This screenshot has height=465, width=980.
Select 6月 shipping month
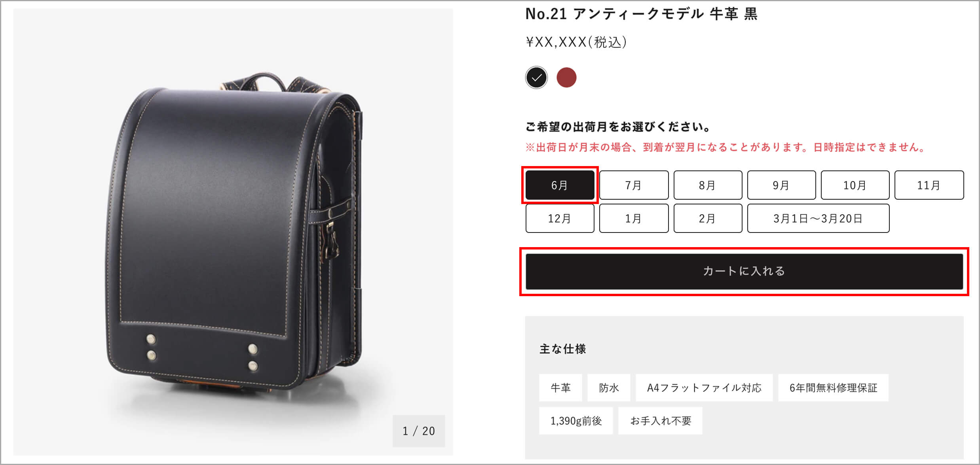(560, 185)
